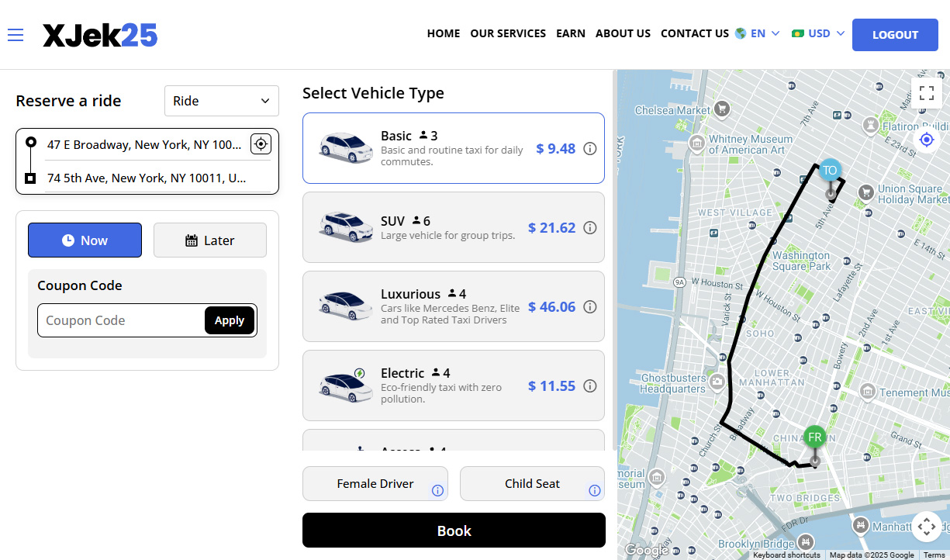Image resolution: width=950 pixels, height=560 pixels.
Task: Click the map pan control icon
Action: pyautogui.click(x=927, y=527)
